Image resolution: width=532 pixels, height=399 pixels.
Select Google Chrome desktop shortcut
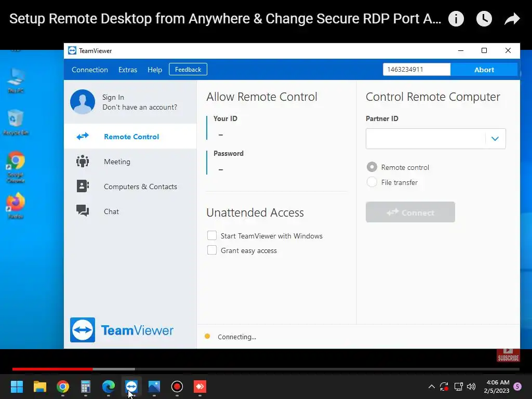(x=16, y=167)
